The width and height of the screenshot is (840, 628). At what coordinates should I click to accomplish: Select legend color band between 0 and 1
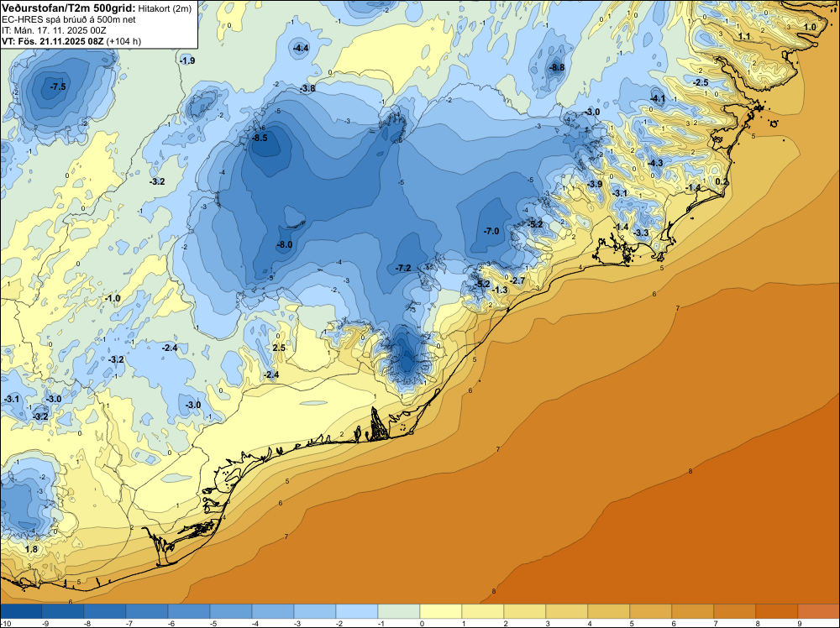[441, 611]
